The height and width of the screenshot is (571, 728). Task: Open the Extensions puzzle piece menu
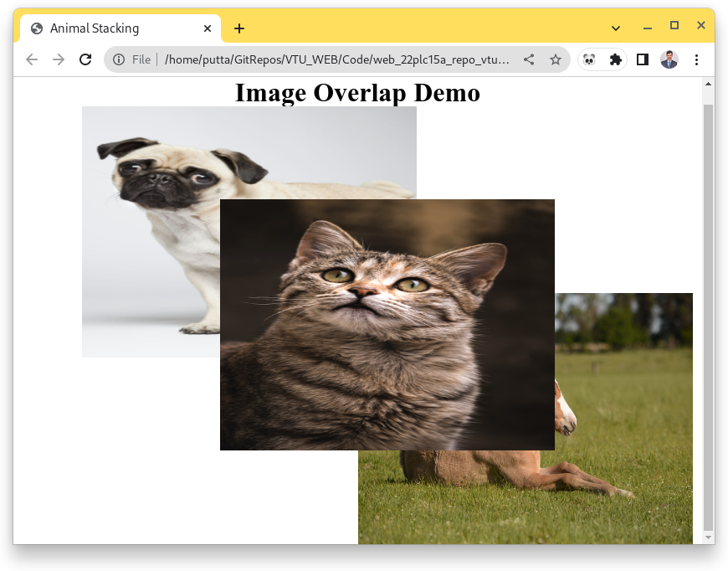point(616,59)
